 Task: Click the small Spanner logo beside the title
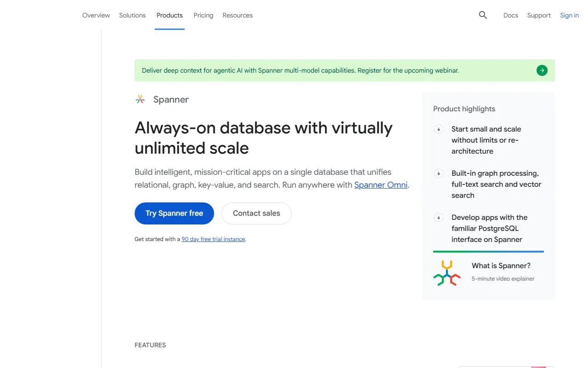pos(140,99)
